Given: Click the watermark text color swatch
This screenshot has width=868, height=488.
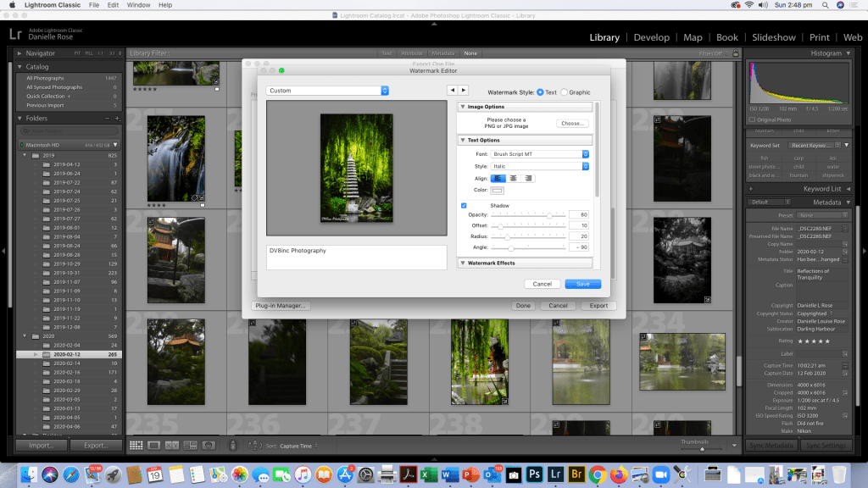Looking at the screenshot, I should click(x=498, y=190).
